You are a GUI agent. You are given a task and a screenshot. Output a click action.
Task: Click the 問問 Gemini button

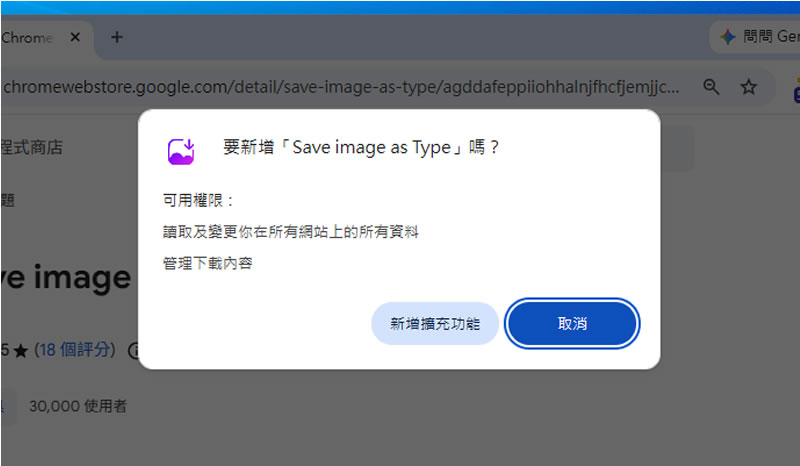point(757,37)
